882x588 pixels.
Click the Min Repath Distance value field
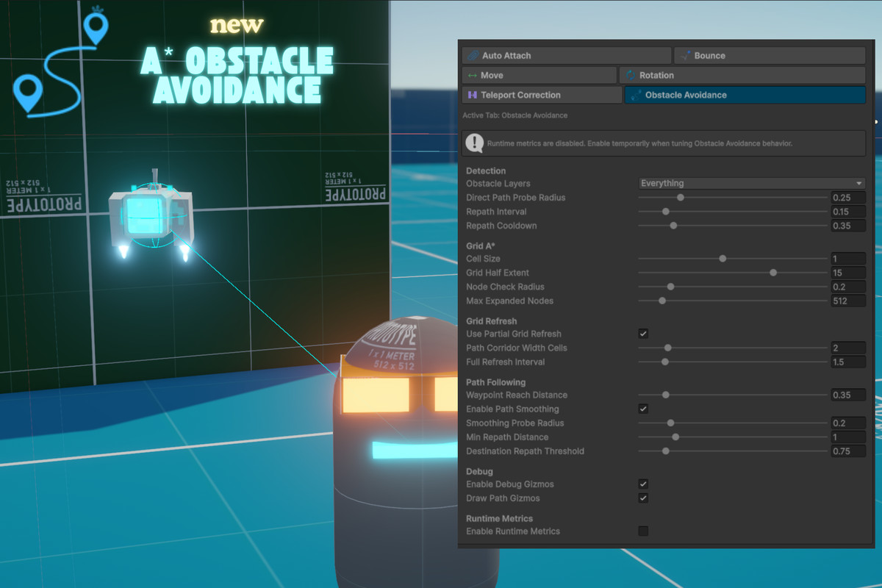848,437
